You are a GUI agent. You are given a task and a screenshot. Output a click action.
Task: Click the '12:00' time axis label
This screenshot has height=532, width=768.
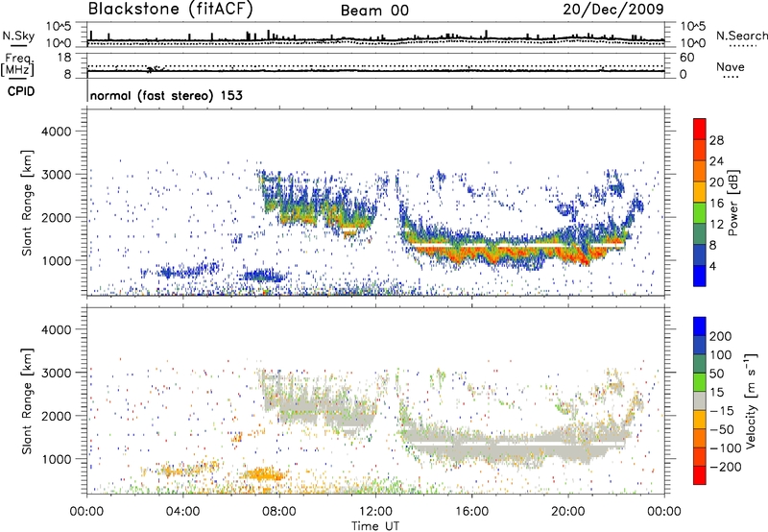pyautogui.click(x=375, y=512)
